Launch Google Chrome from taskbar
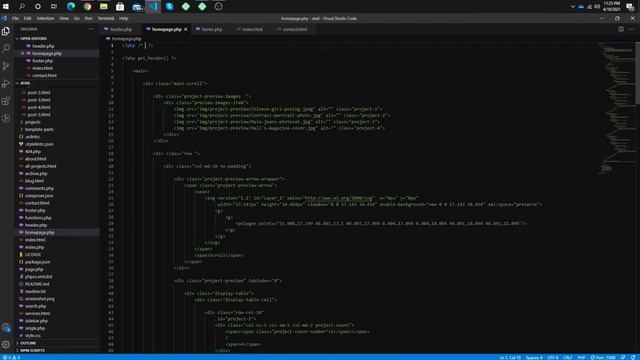The height and width of the screenshot is (360, 640). (x=87, y=7)
